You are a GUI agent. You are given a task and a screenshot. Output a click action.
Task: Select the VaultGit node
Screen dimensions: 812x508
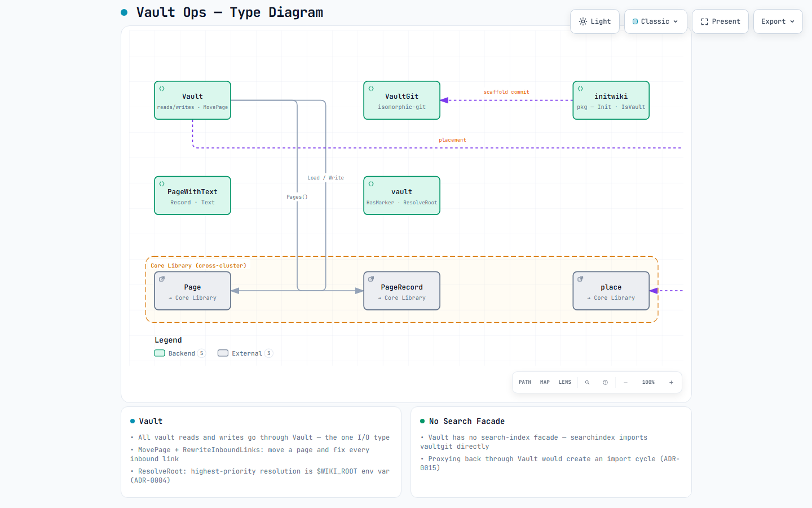point(401,100)
